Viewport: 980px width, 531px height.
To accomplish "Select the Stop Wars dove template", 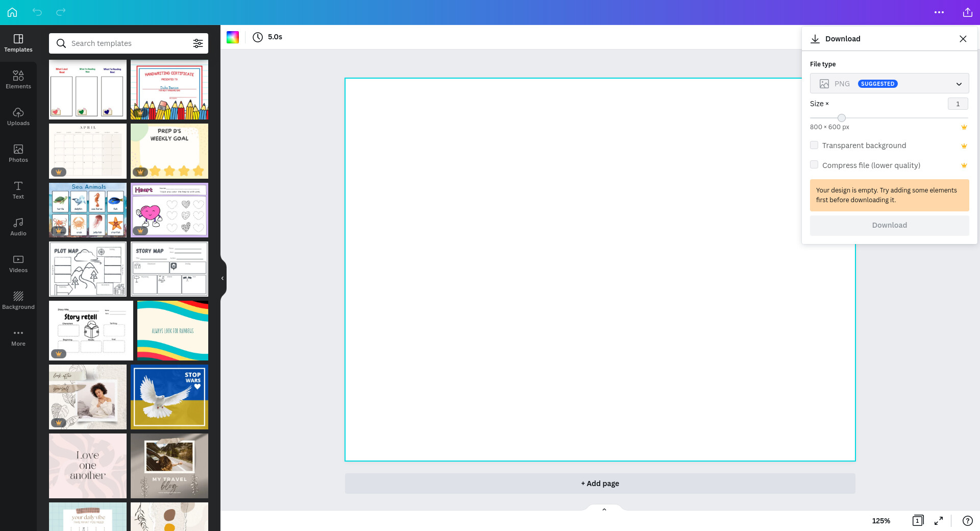I will coord(169,397).
